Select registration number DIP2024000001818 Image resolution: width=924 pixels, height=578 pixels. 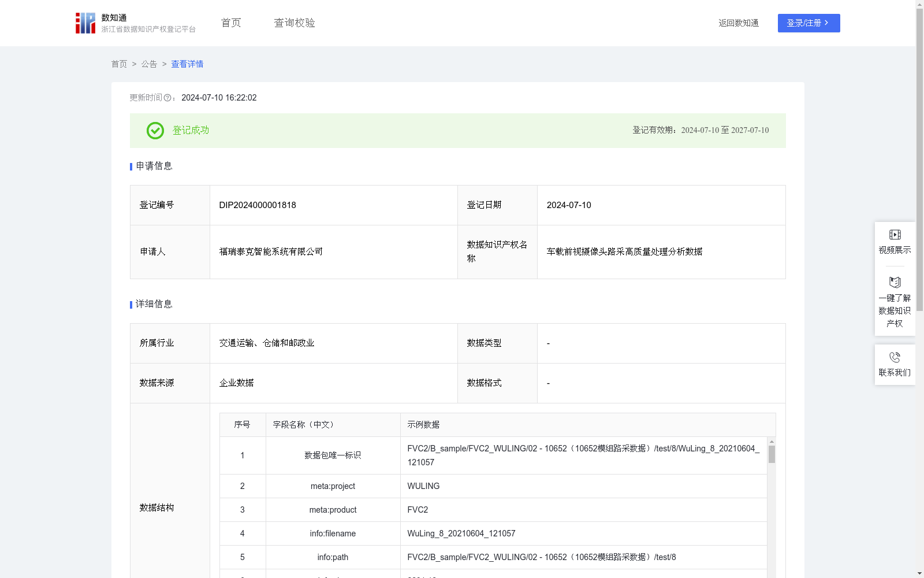click(258, 205)
